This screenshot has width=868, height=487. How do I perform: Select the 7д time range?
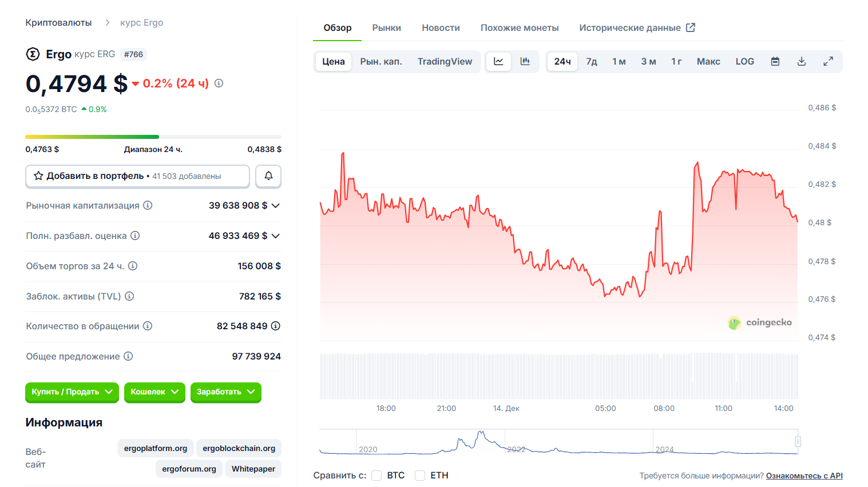pos(592,62)
